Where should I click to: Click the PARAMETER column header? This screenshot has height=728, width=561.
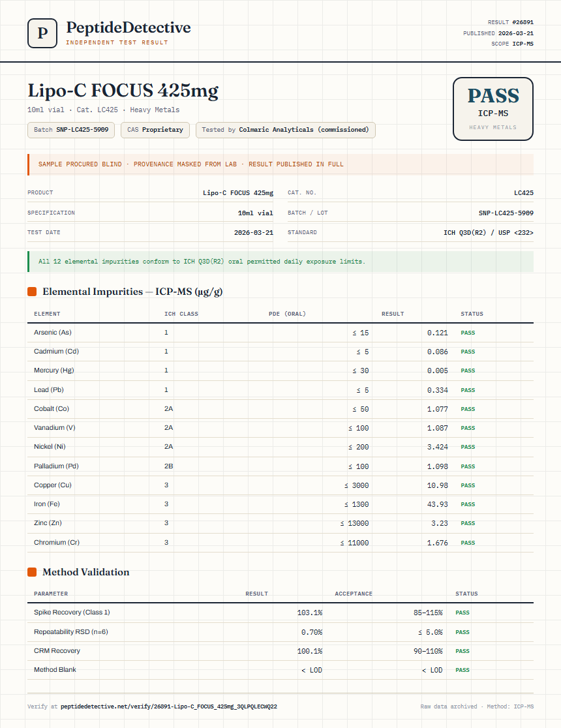click(51, 594)
